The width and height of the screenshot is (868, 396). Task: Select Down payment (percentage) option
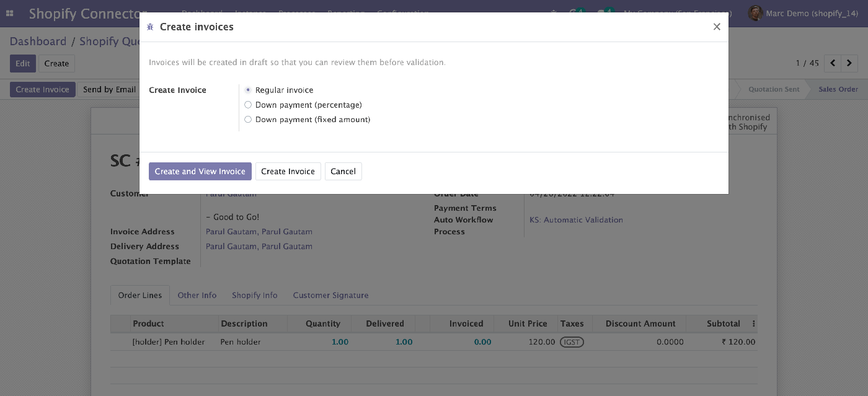pos(248,105)
